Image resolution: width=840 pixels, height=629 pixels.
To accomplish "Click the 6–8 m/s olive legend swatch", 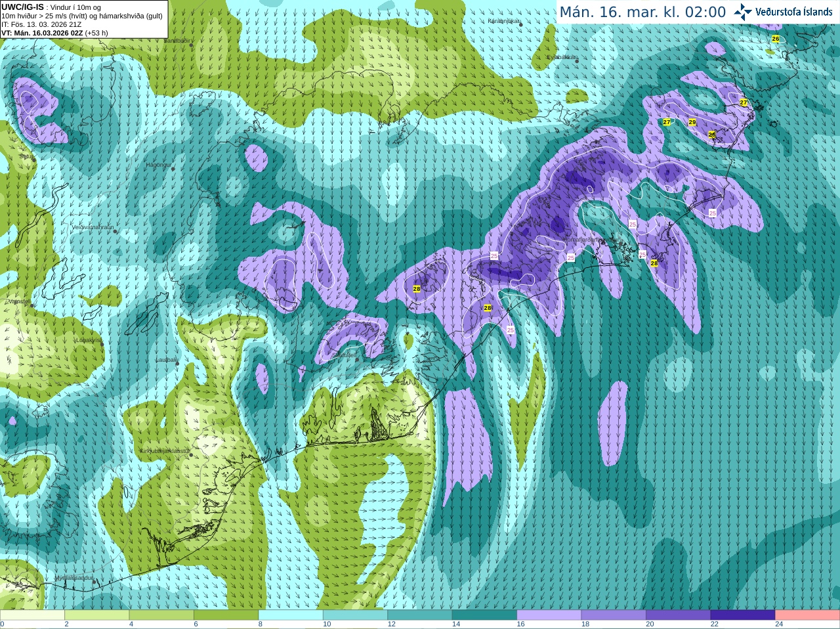I will 226,615.
